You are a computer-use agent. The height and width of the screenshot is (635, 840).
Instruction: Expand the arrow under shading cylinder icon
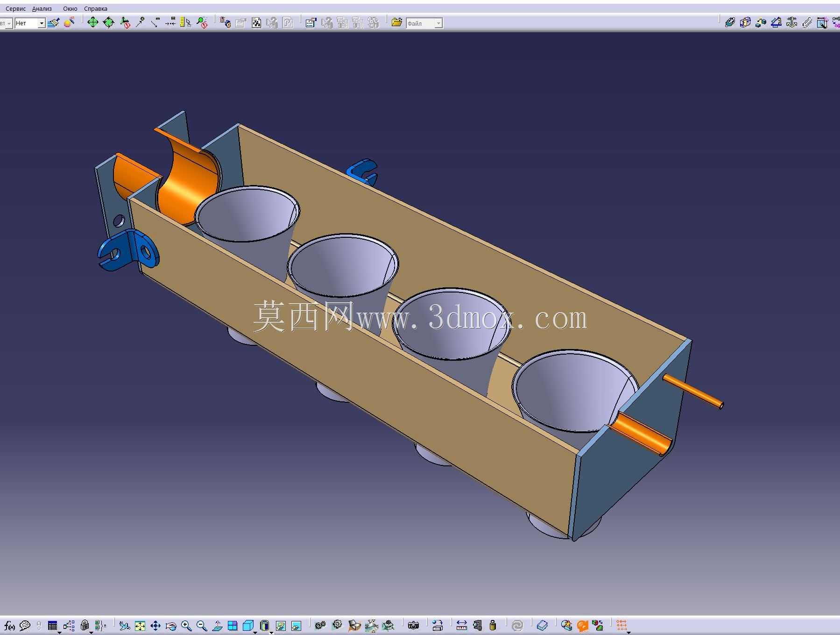pyautogui.click(x=271, y=633)
